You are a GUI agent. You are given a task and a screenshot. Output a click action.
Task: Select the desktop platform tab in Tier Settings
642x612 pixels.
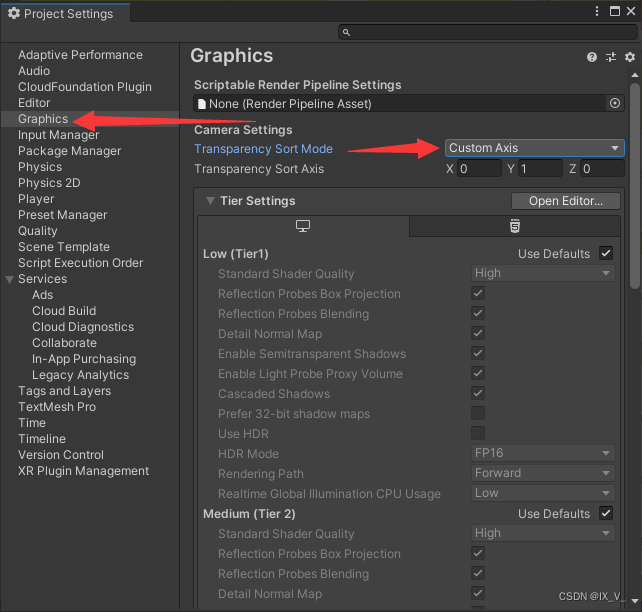[x=303, y=226]
